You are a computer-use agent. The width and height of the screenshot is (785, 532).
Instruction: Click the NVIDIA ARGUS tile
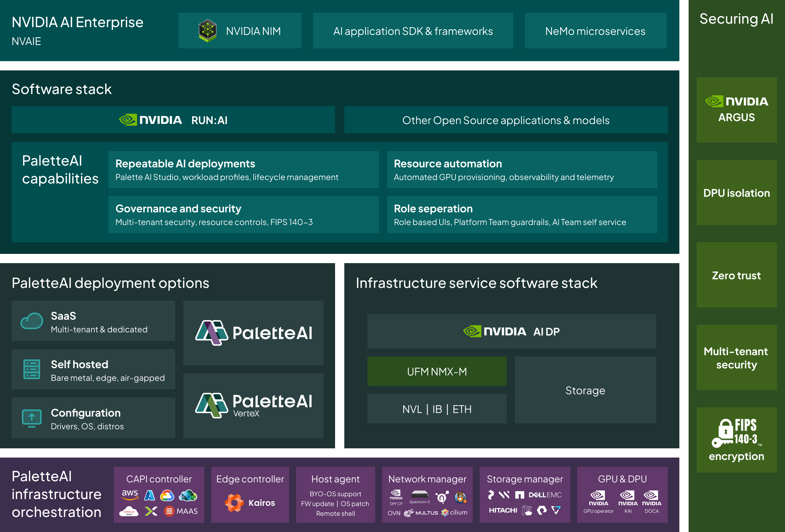point(736,110)
